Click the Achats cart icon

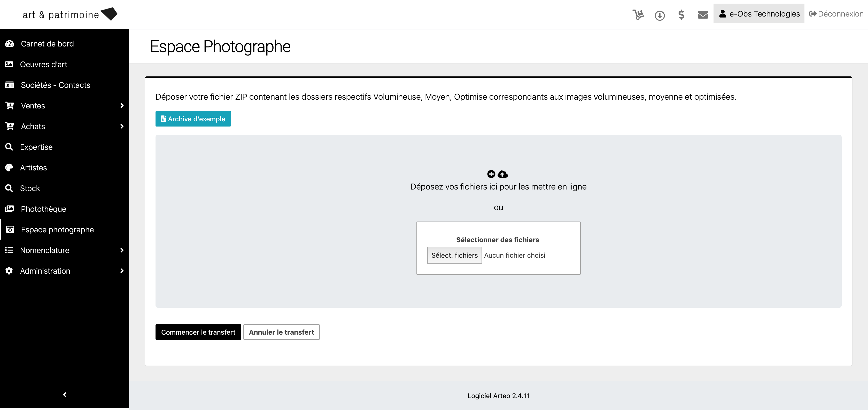click(10, 126)
